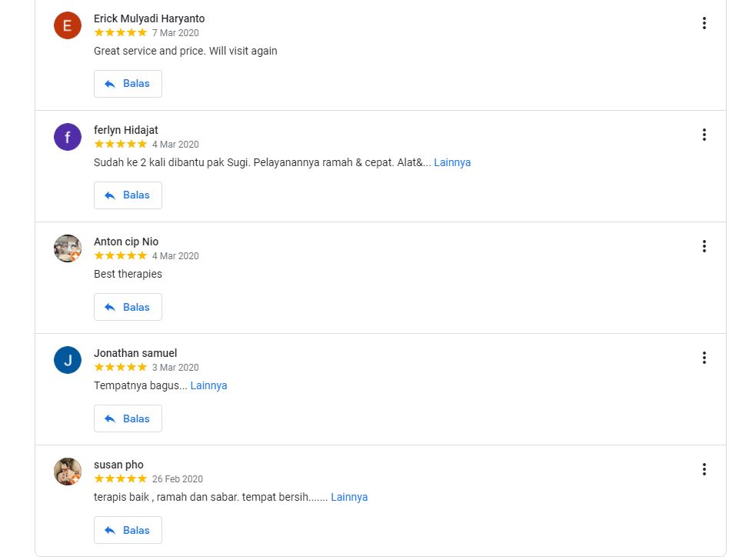Open more options for Erick Mulyadi Haryanto's review
This screenshot has height=560, width=729.
click(x=704, y=23)
